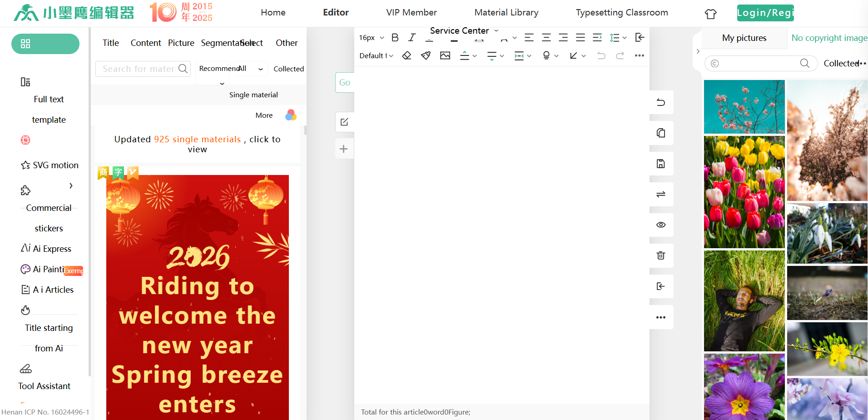Align text left
The width and height of the screenshot is (868, 420).
pyautogui.click(x=529, y=38)
